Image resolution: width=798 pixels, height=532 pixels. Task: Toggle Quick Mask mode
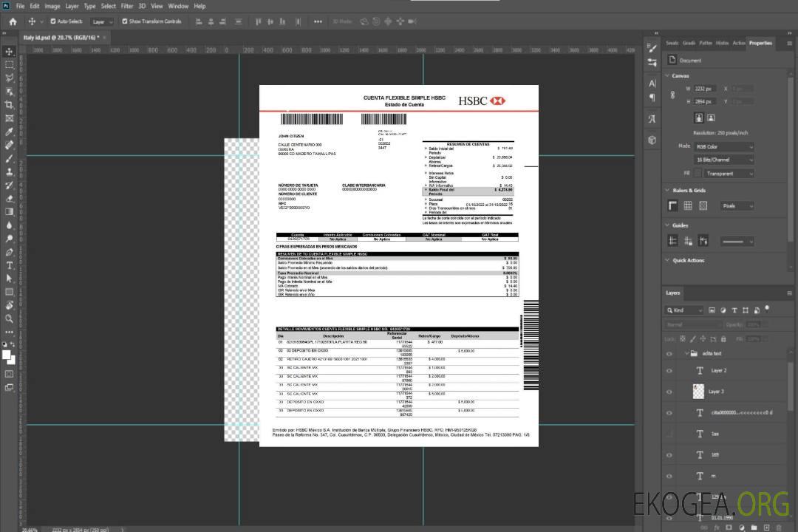click(9, 374)
